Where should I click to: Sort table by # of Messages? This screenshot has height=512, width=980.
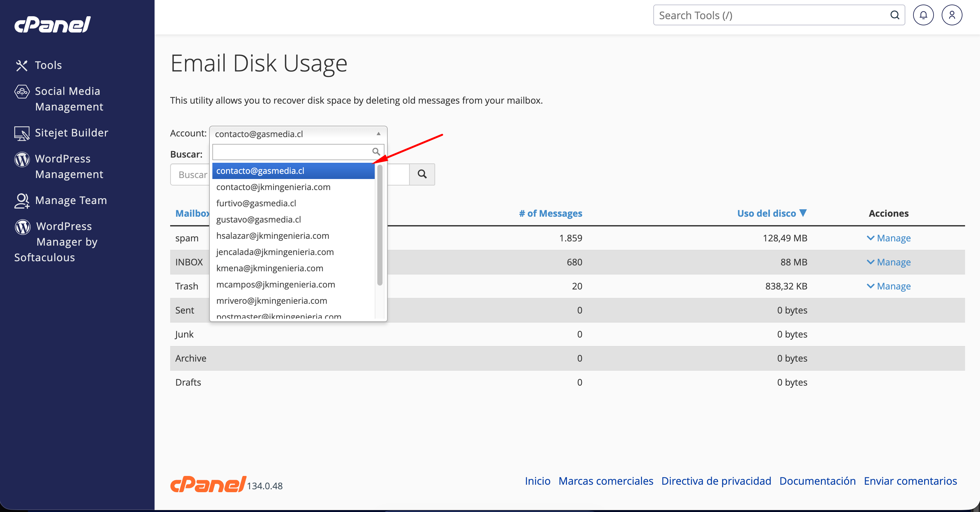click(x=550, y=213)
